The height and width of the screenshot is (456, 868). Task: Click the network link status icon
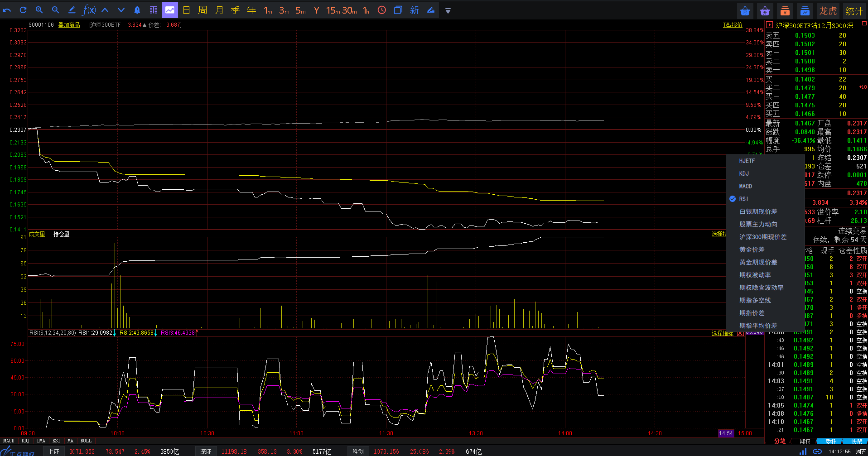pyautogui.click(x=817, y=451)
